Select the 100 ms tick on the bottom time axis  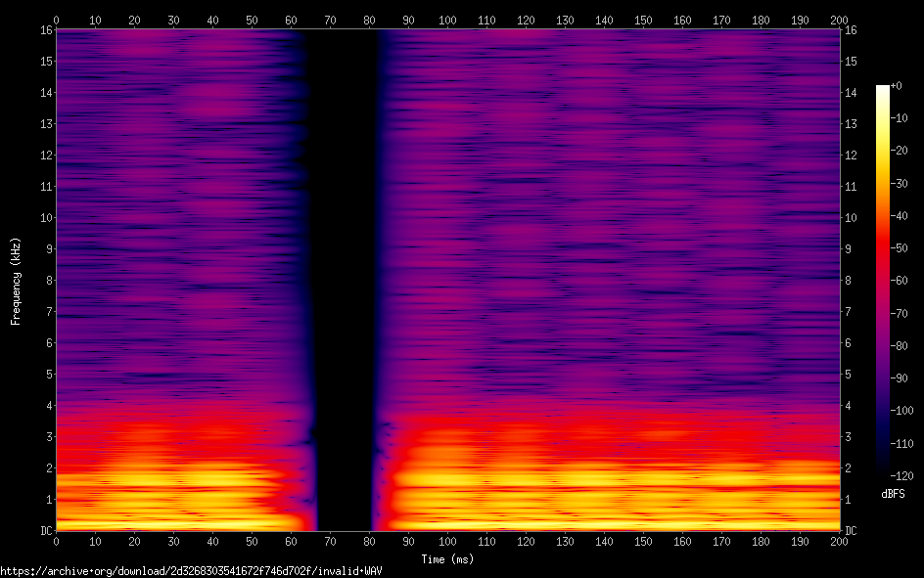coord(448,541)
